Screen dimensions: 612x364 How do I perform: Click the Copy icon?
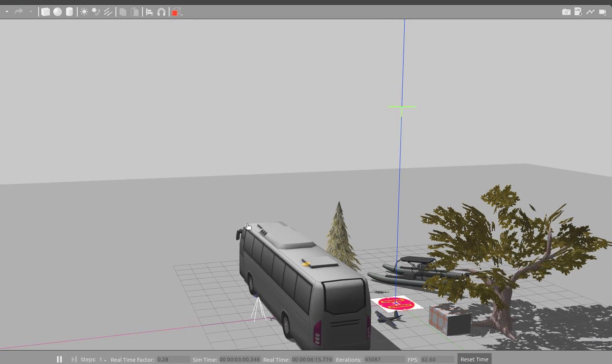123,12
